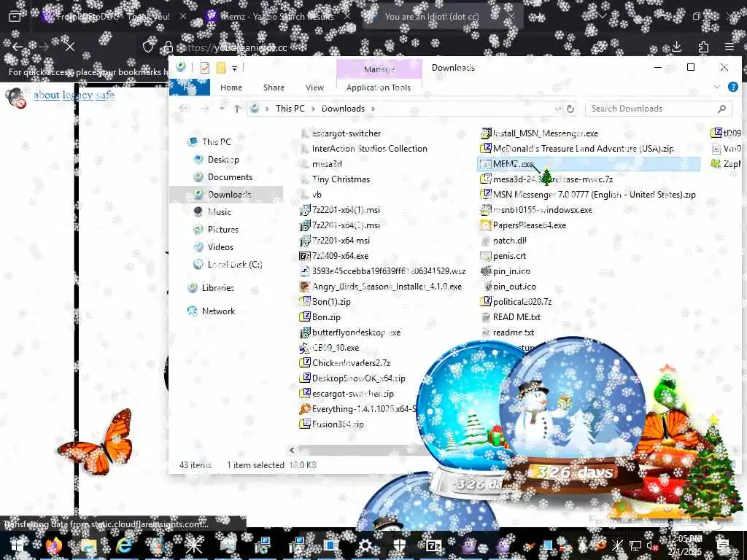
Task: Click left arrow of horizontal scrollbar
Action: (x=292, y=450)
